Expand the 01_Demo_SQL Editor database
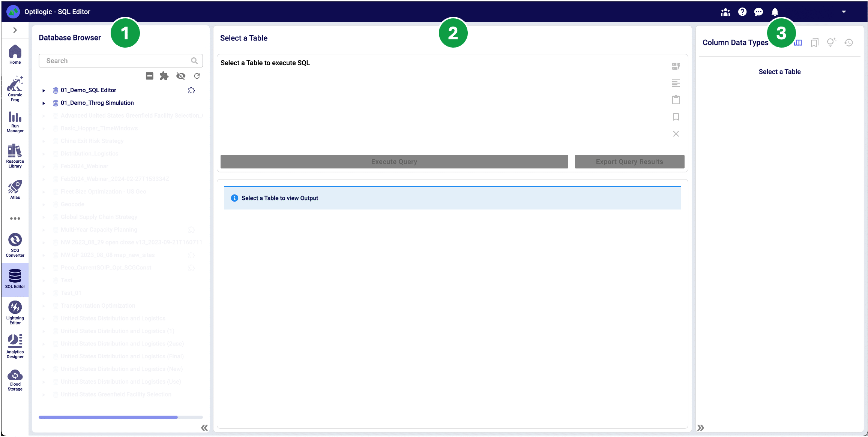This screenshot has width=868, height=437. click(44, 90)
